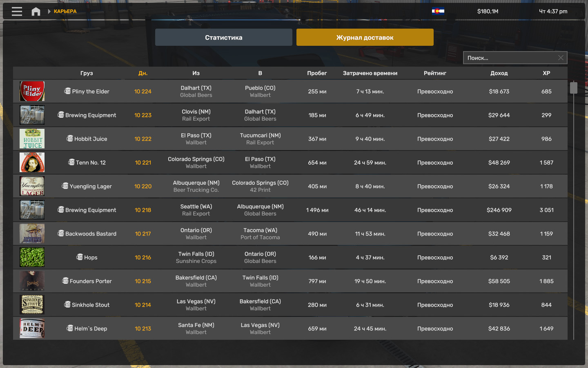Sort by the XP column header
588x368 pixels.
(x=546, y=73)
